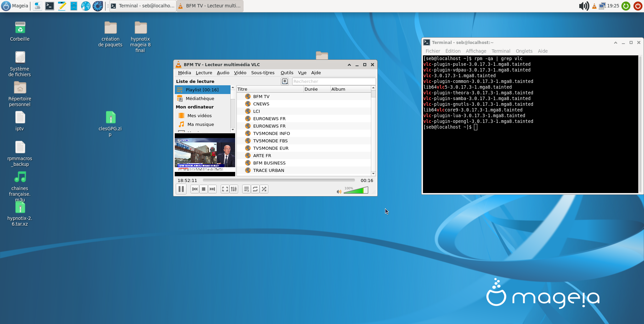This screenshot has width=644, height=324.
Task: Select Ma musique in VLC sidebar
Action: [203, 124]
